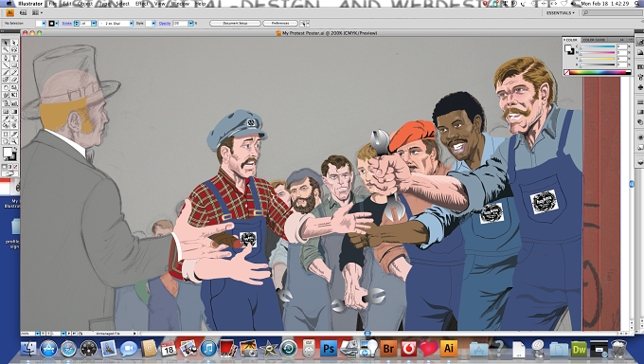Click the Document Setup button

(x=235, y=23)
